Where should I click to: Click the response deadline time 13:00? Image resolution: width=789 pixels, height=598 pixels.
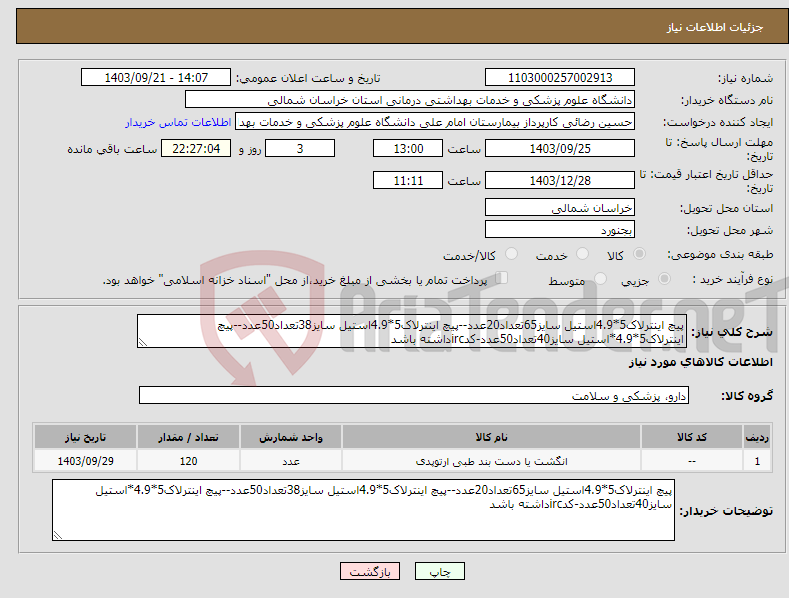click(x=408, y=148)
